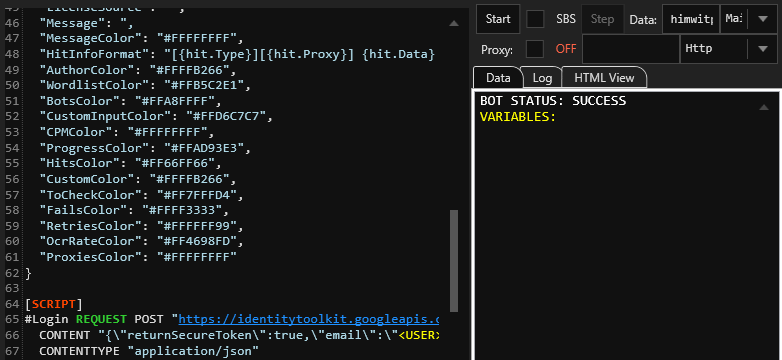Image resolution: width=782 pixels, height=360 pixels.
Task: Click the "CPMColor" line
Action: pos(127,132)
